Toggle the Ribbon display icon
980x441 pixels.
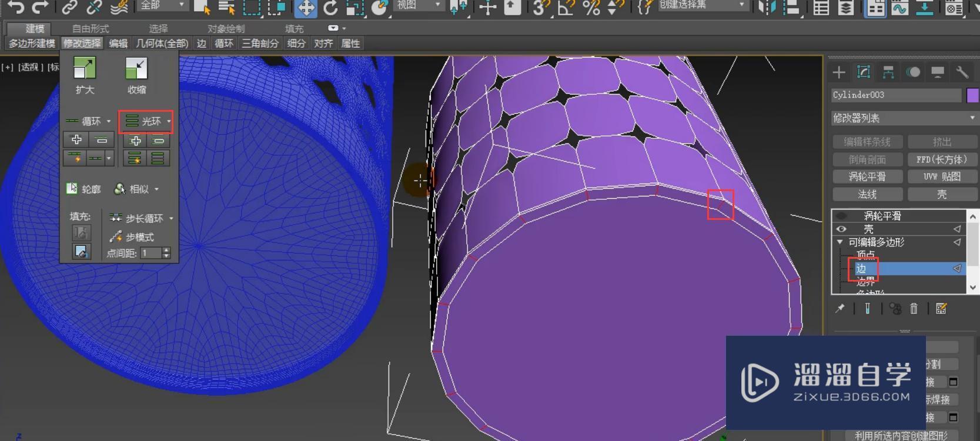[875, 7]
